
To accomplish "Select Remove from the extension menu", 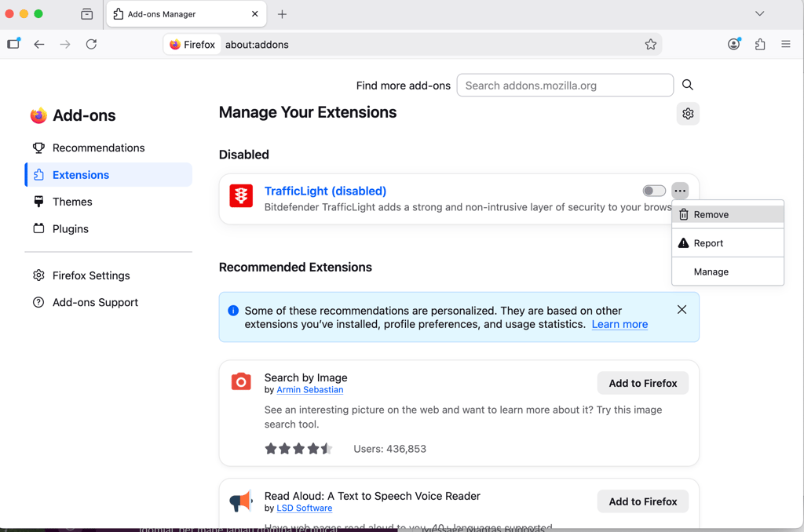I will [728, 214].
